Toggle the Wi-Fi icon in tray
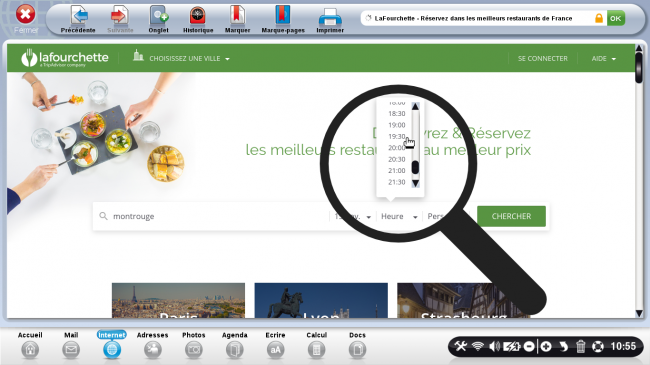The image size is (650, 365). 478,346
